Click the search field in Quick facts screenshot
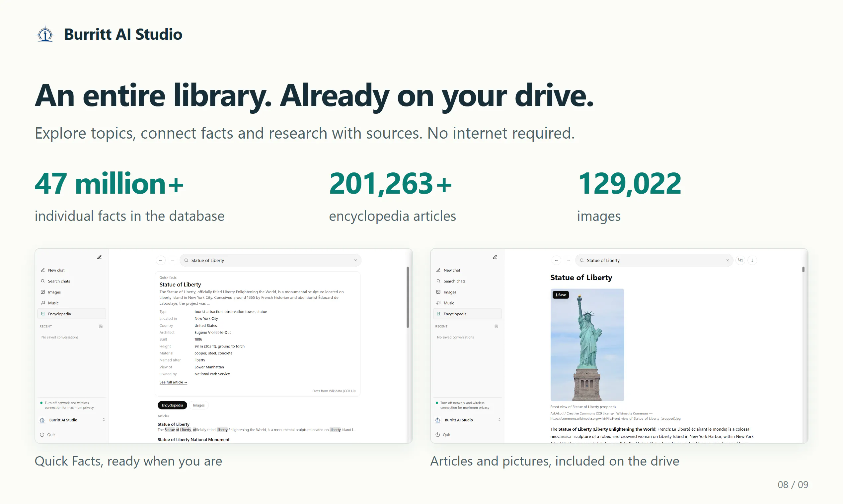This screenshot has width=843, height=504. click(x=270, y=261)
